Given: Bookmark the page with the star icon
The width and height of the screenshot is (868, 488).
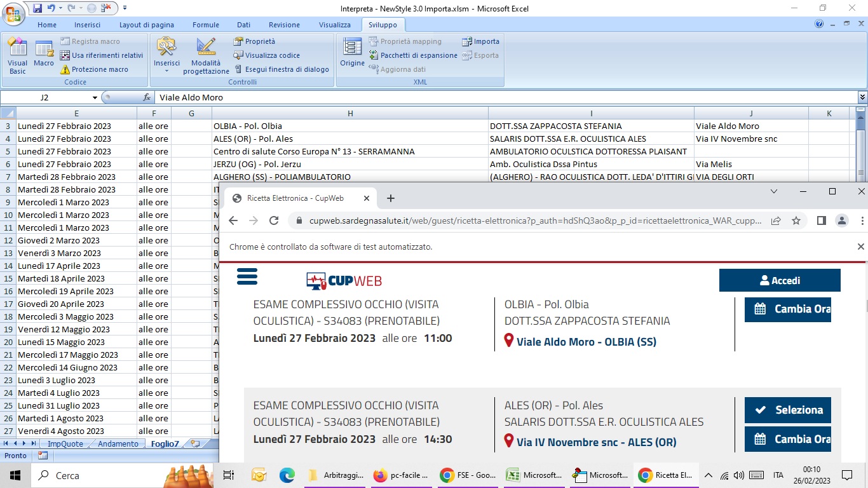Looking at the screenshot, I should (796, 220).
